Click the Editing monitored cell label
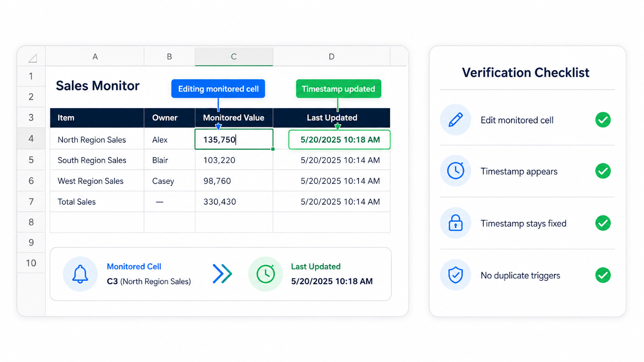This screenshot has width=644, height=362. coord(218,88)
